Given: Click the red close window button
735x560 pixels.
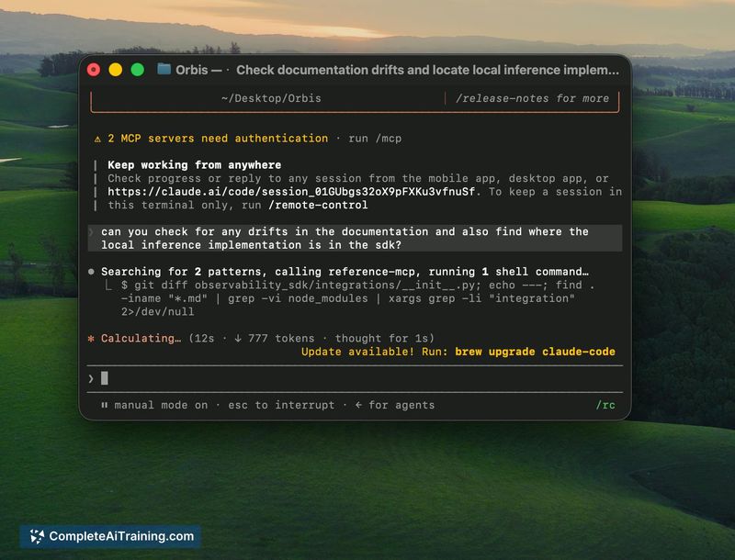Looking at the screenshot, I should (x=94, y=70).
